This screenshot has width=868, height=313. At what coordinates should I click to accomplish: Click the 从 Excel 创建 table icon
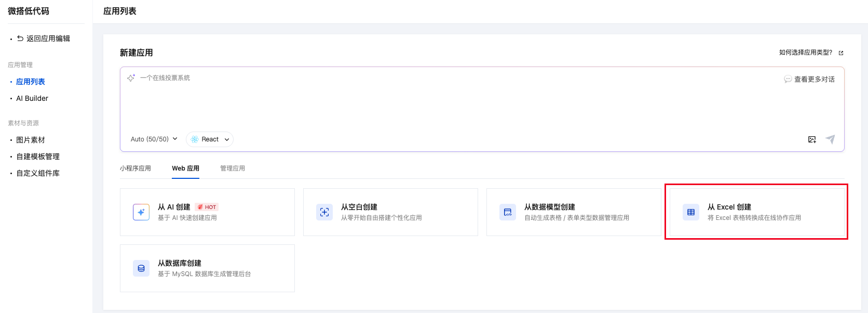click(691, 212)
